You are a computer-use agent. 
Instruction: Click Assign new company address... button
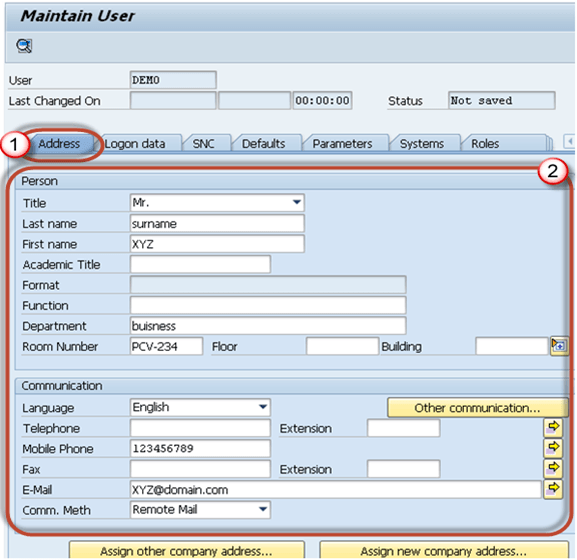[x=444, y=550]
